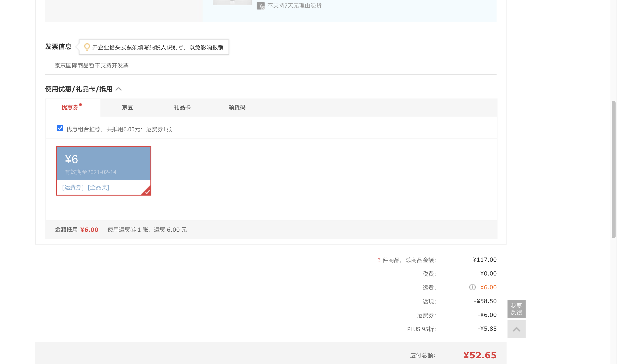Viewport: 617px width, 364px height.
Task: Click the shipping fee info icon
Action: point(472,287)
